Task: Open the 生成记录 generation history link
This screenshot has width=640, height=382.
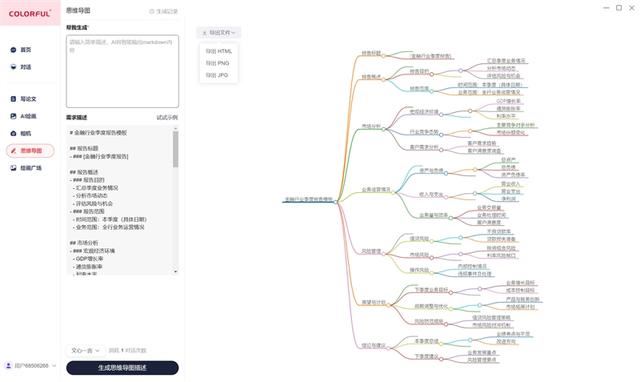Action: point(164,11)
